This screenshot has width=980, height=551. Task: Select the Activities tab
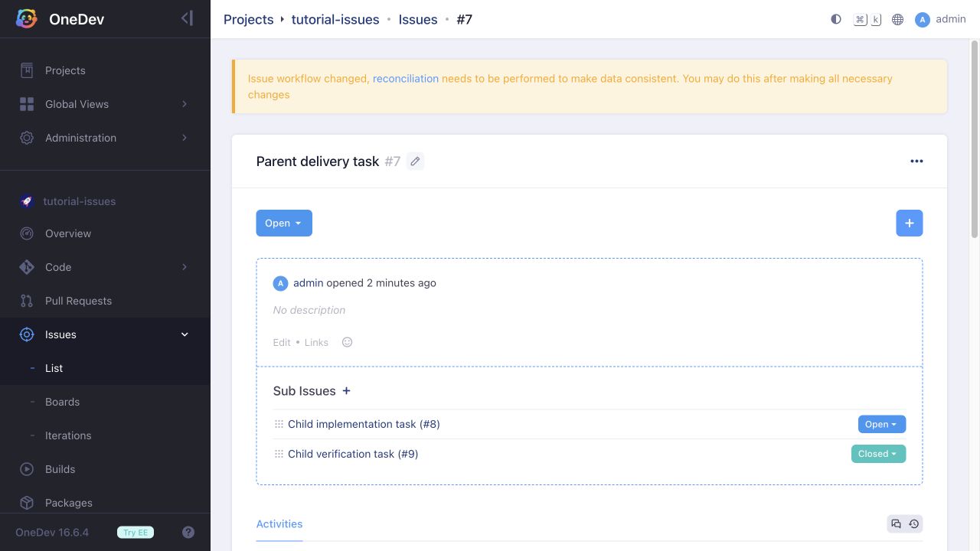pyautogui.click(x=279, y=524)
